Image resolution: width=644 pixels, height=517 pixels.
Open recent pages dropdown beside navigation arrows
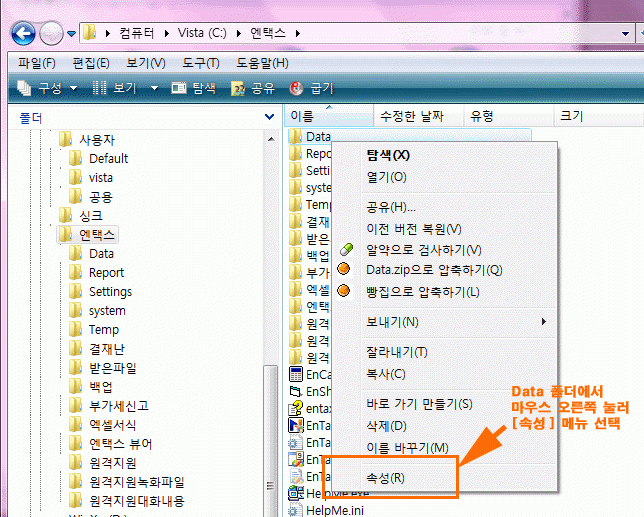[71, 34]
